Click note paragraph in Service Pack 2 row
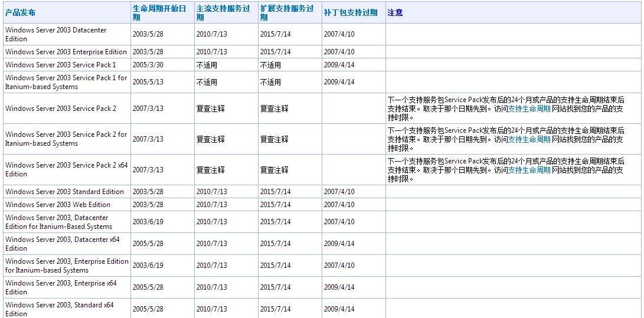Viewport: 644px width, 318px height. (506, 109)
